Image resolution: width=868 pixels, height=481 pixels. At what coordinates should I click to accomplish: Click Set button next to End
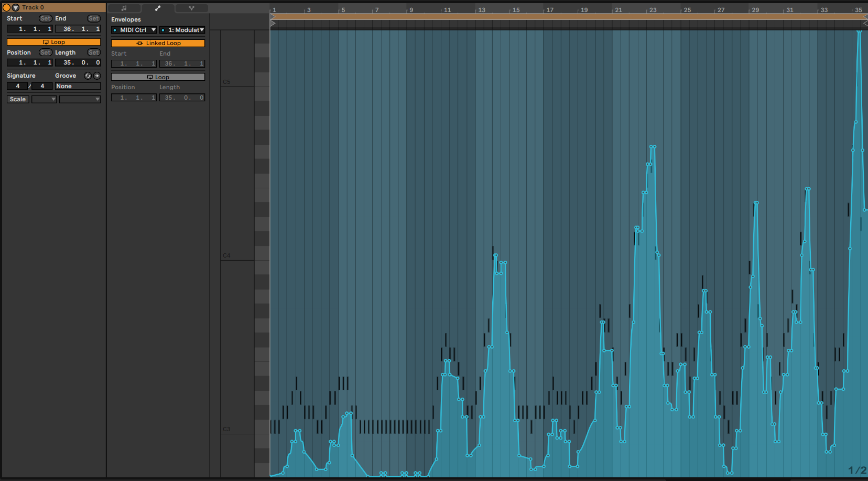[x=94, y=18]
